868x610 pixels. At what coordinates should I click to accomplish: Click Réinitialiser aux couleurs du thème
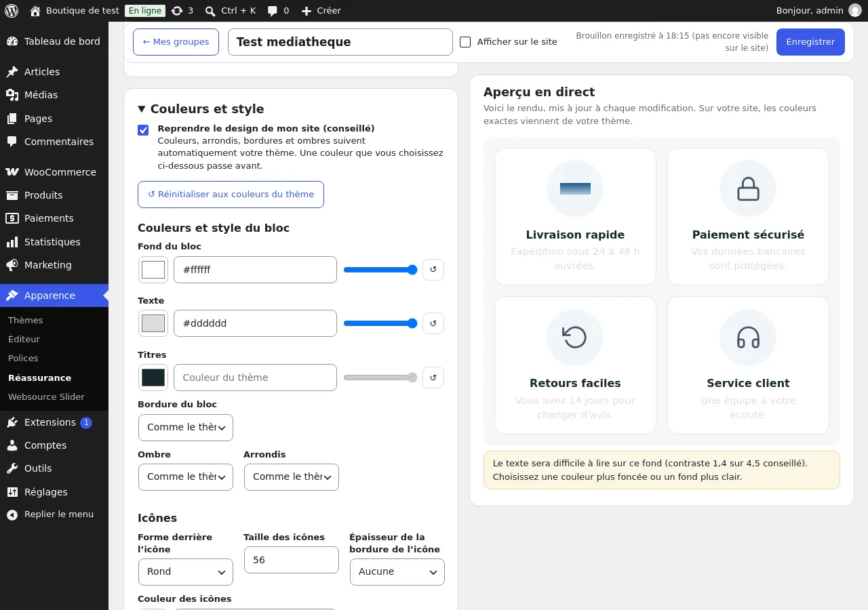coord(231,195)
